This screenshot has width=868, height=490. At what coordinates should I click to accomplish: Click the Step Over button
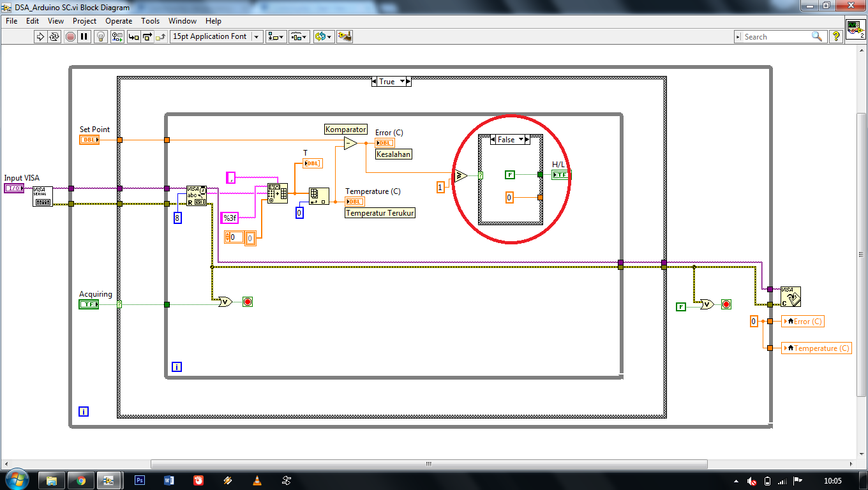pyautogui.click(x=147, y=36)
